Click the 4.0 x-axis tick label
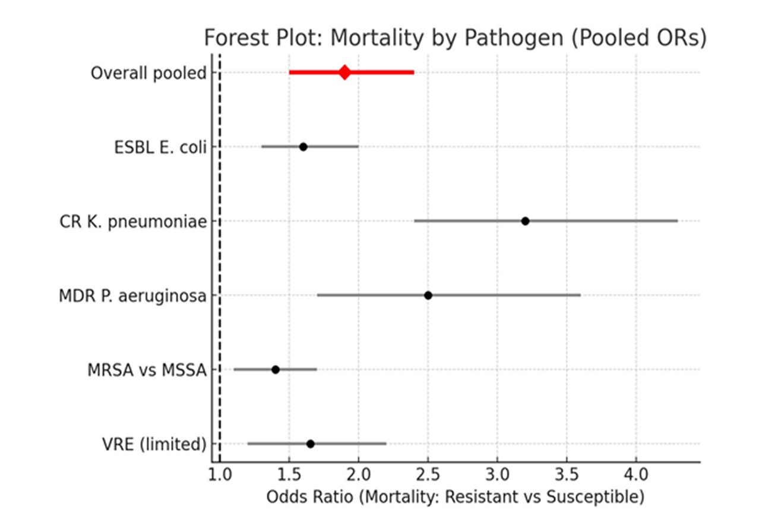The height and width of the screenshot is (532, 772). pos(637,476)
